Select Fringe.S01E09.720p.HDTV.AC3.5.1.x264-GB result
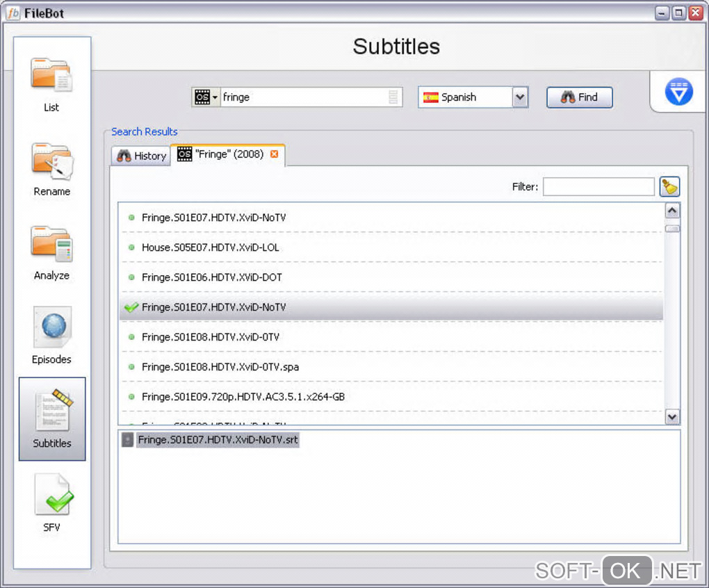709x588 pixels. point(391,397)
